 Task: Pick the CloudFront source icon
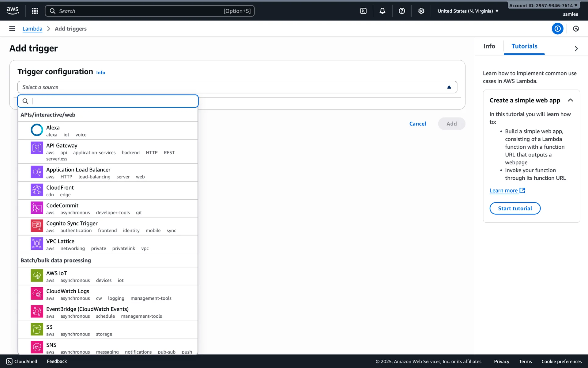click(37, 190)
